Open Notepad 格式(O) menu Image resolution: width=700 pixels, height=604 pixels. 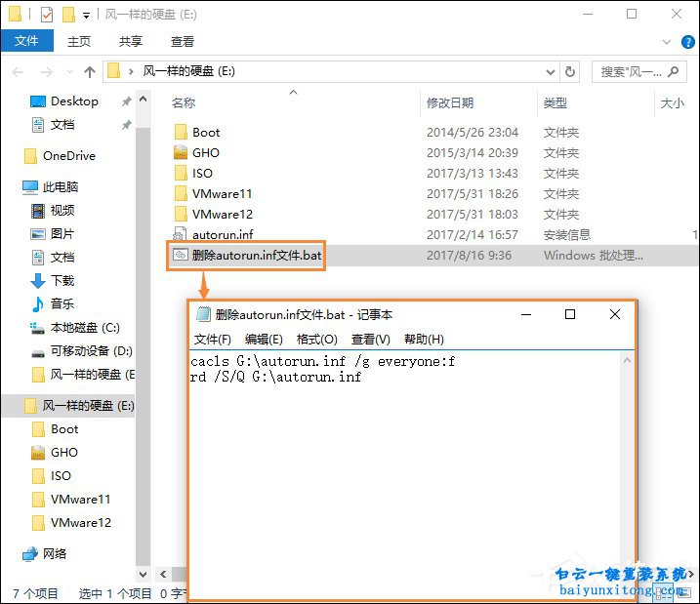(x=317, y=340)
